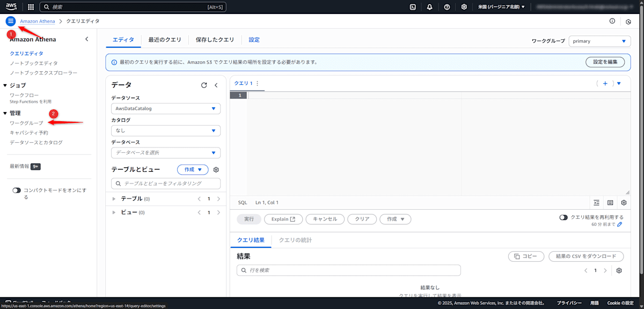Open the notifications bell

(430, 7)
